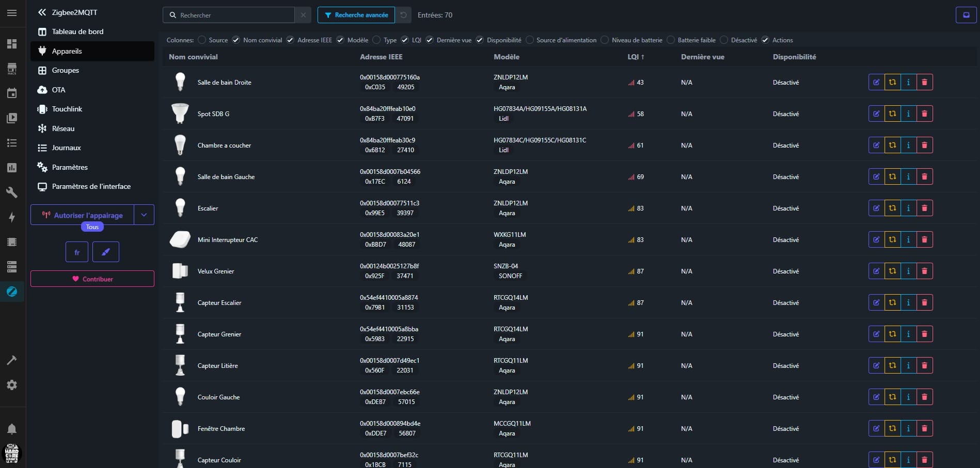
Task: Click the hamburger menu icon at top left
Action: coord(12,13)
